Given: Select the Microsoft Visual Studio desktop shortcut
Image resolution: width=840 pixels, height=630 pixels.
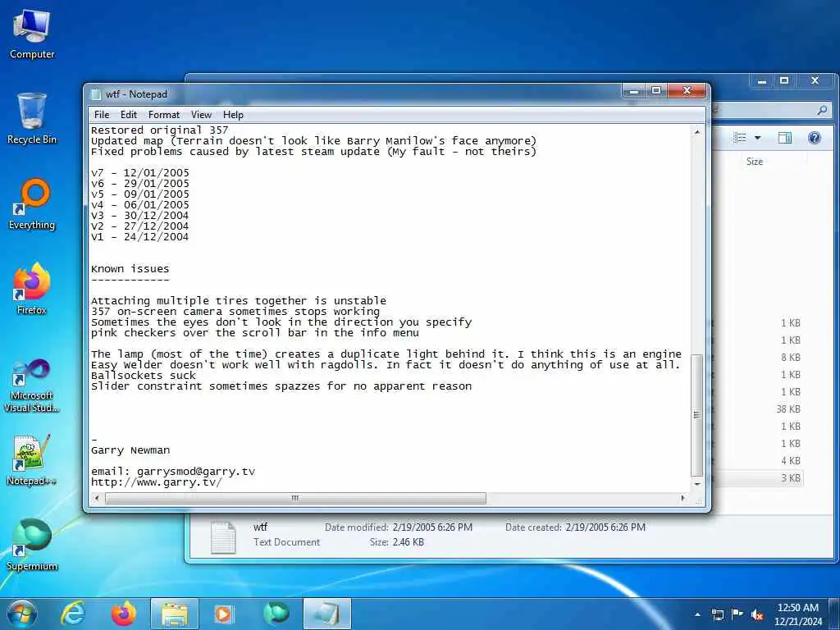Looking at the screenshot, I should click(x=32, y=386).
